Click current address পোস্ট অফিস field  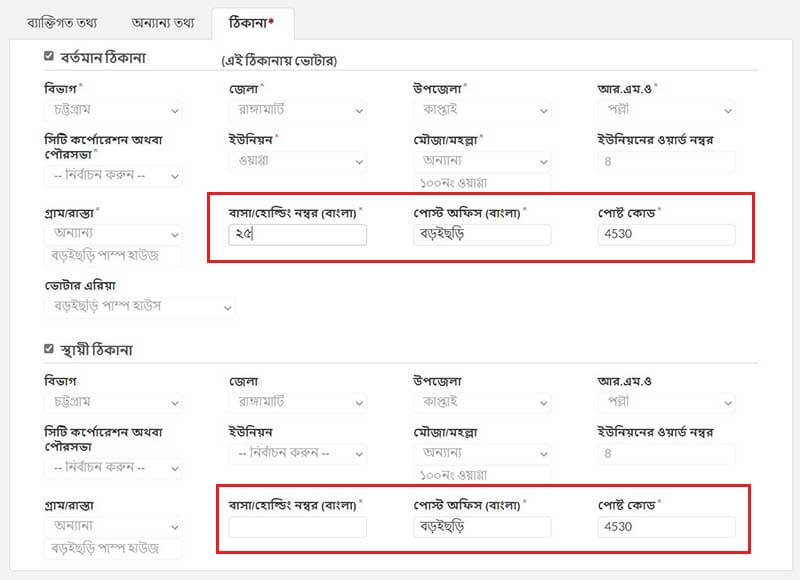(x=482, y=235)
